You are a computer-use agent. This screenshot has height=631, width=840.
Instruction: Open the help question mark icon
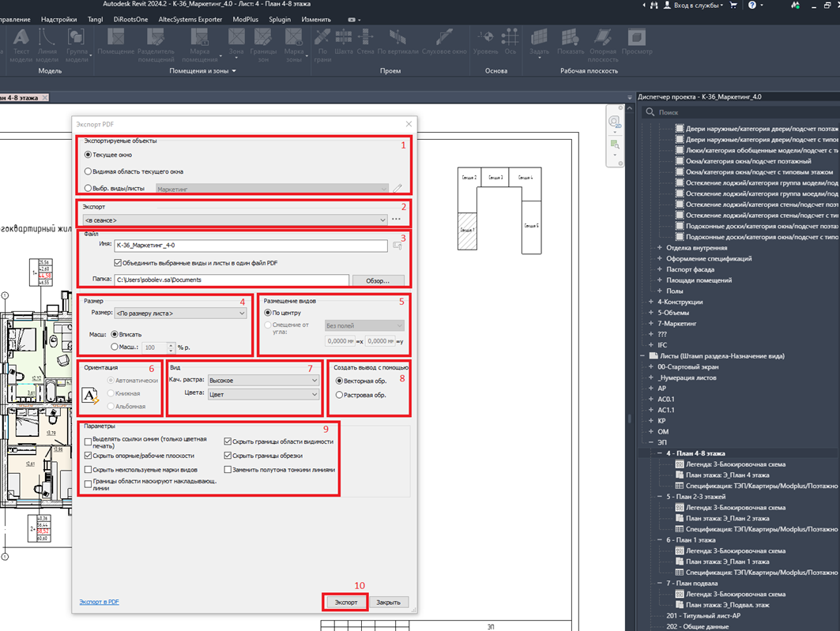tap(752, 5)
